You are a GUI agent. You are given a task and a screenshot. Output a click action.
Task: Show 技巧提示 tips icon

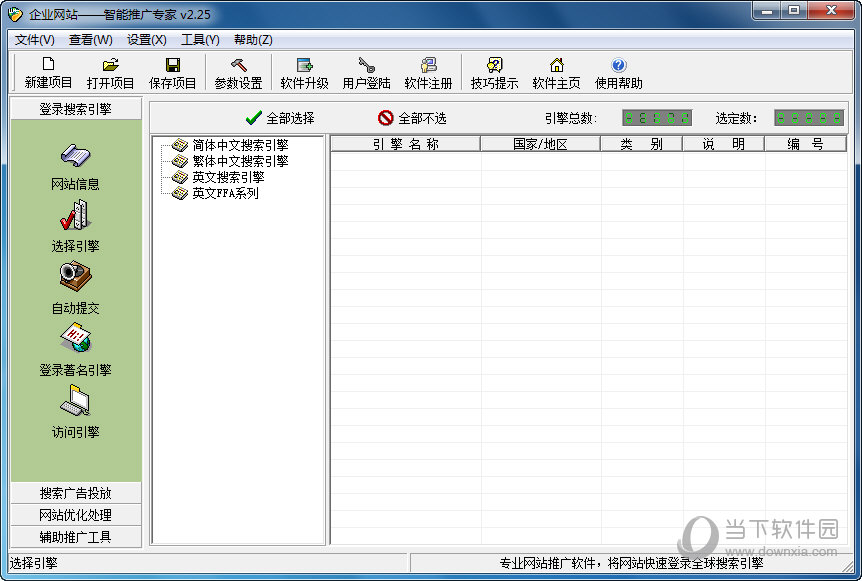pos(494,66)
